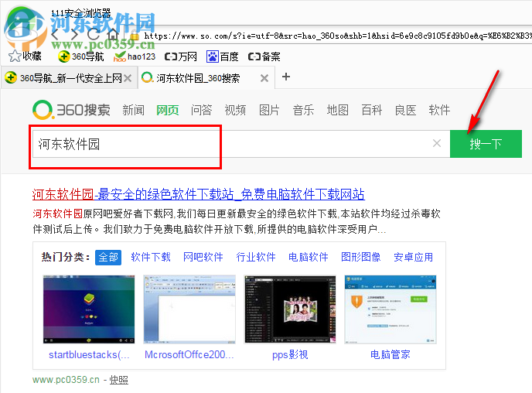Select 软件 search category

(x=439, y=111)
